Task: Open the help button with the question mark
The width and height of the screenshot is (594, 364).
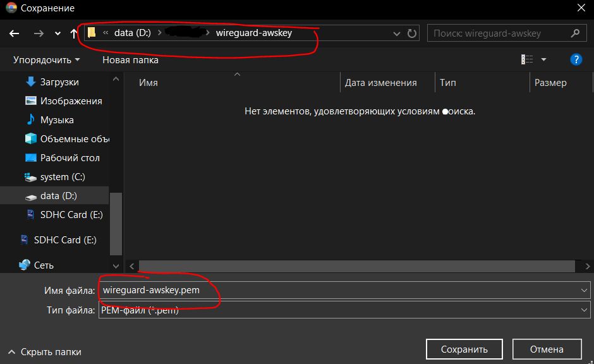Action: (576, 59)
